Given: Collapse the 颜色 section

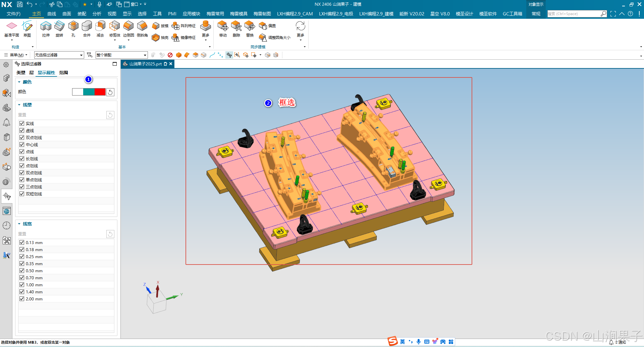Looking at the screenshot, I should pyautogui.click(x=19, y=82).
